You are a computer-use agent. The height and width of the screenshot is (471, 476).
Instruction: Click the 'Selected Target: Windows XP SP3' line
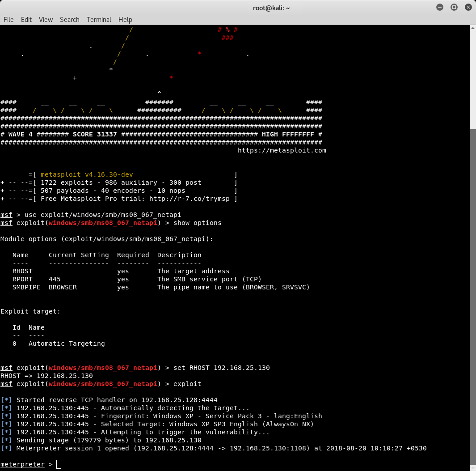click(x=157, y=424)
